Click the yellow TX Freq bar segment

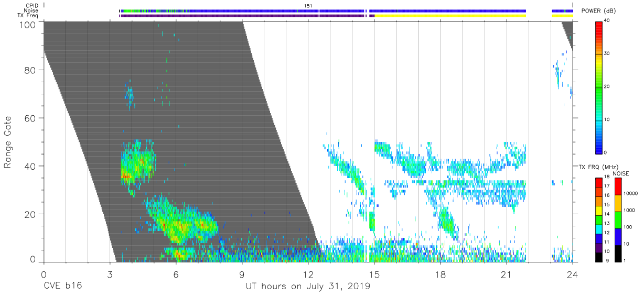pyautogui.click(x=450, y=16)
